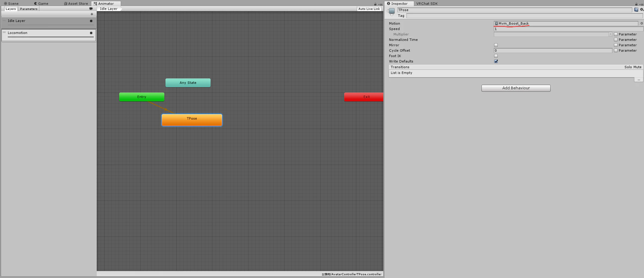
Task: Click the Tag input field
Action: point(524,16)
